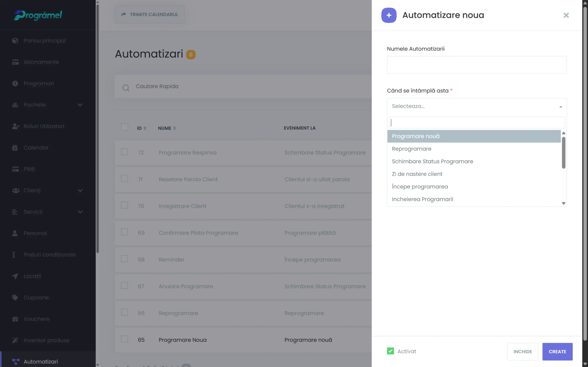Collapse the Servicii sidebar section
This screenshot has width=588, height=367.
[80, 212]
